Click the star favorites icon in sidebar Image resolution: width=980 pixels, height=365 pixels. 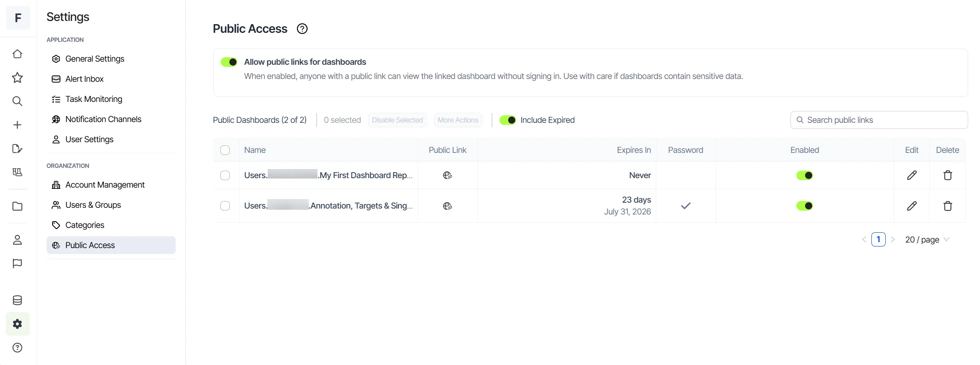17,77
